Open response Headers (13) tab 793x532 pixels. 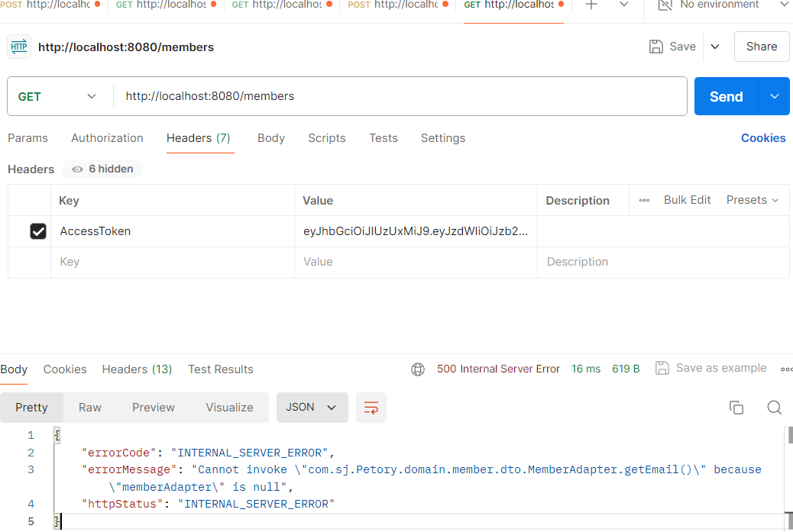(137, 369)
